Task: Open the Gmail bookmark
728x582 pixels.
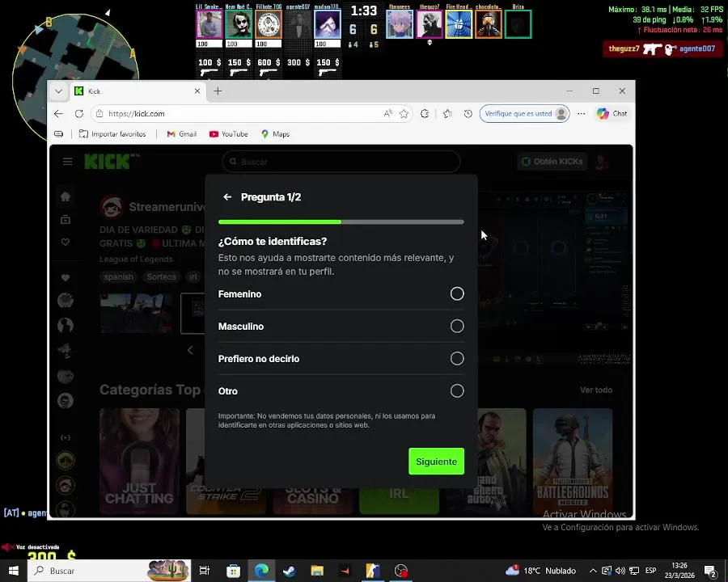Action: click(181, 134)
